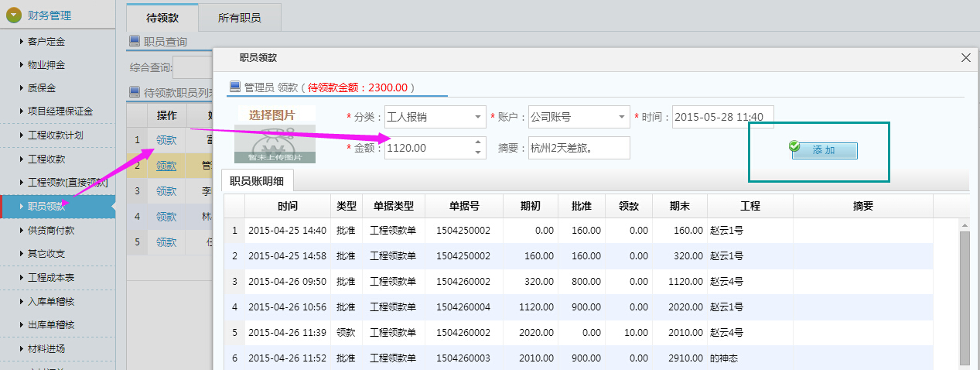Select the 职员账明细 tab
The height and width of the screenshot is (370, 980).
[258, 181]
